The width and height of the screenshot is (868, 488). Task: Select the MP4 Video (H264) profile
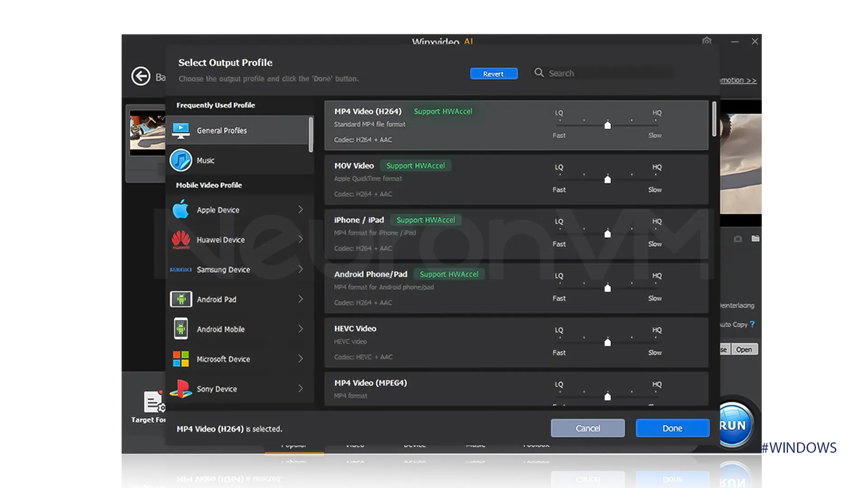(x=516, y=125)
